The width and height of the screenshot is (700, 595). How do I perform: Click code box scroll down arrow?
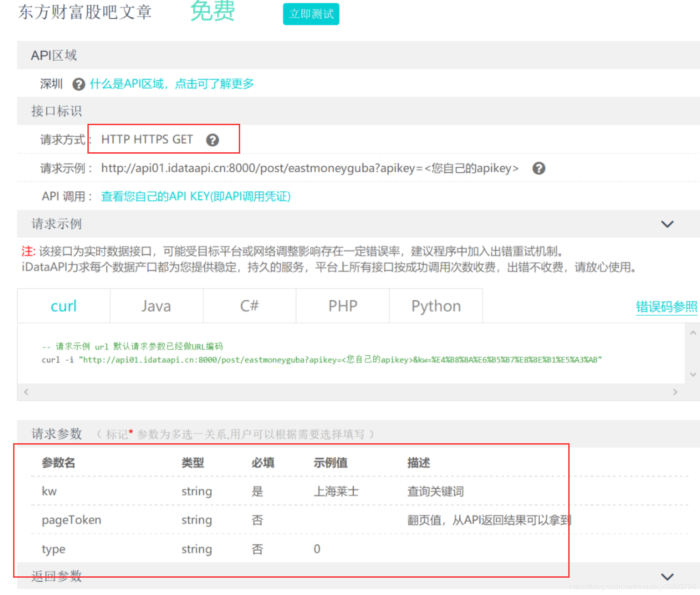(x=693, y=375)
